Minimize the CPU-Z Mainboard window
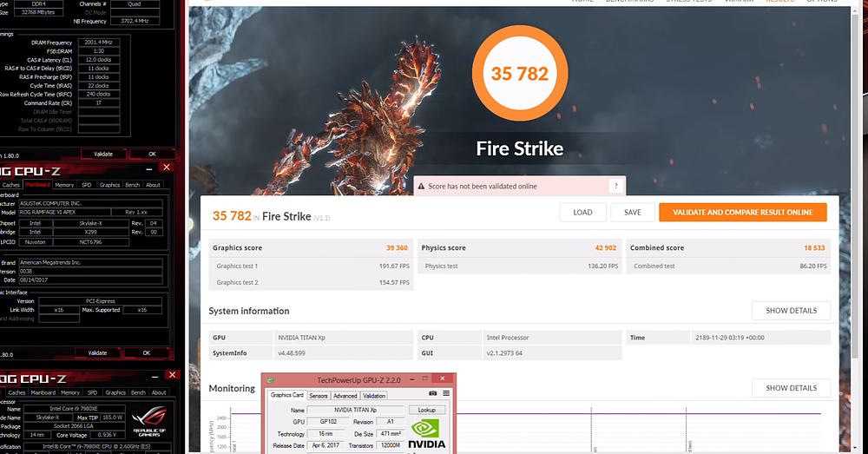Screen dimensions: 868x454 pyautogui.click(x=149, y=169)
